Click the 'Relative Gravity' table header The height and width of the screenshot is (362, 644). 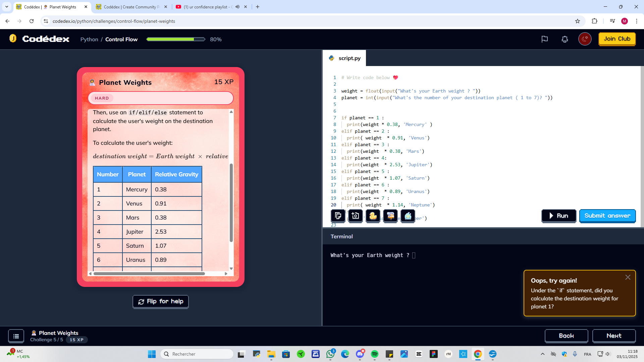[x=177, y=174]
